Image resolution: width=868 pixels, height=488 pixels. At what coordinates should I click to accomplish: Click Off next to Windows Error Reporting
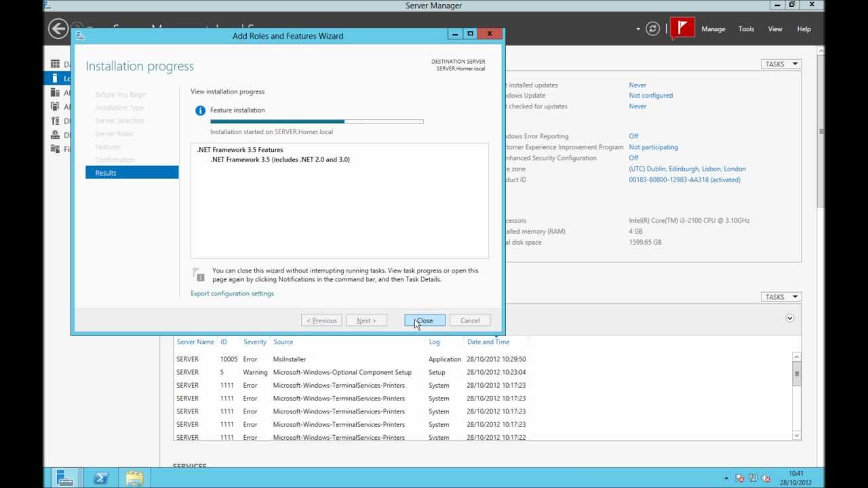[633, 136]
